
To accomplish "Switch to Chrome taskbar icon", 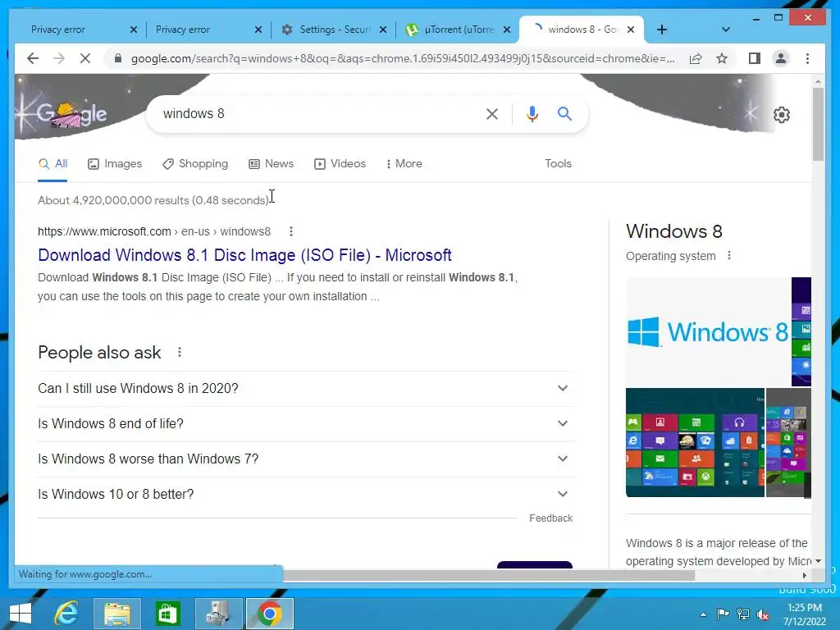I will point(269,614).
